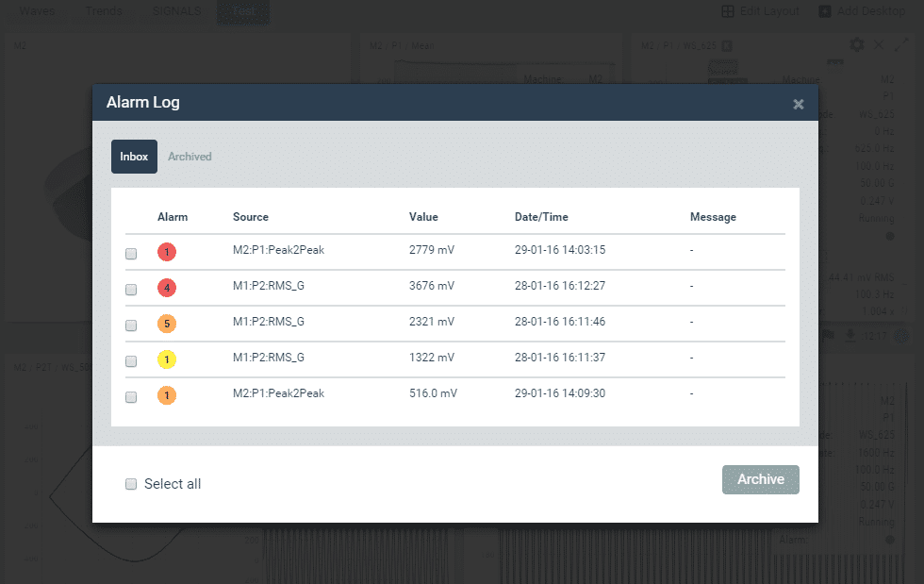Enable the Select all checkbox

131,484
